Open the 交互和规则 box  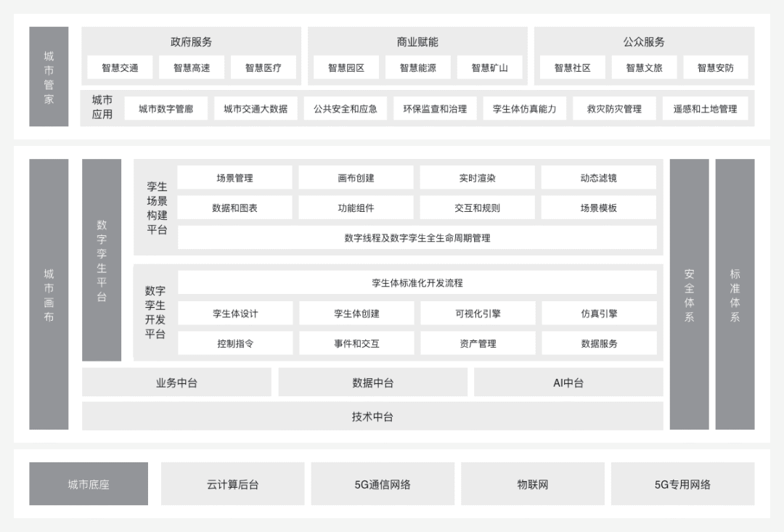478,208
